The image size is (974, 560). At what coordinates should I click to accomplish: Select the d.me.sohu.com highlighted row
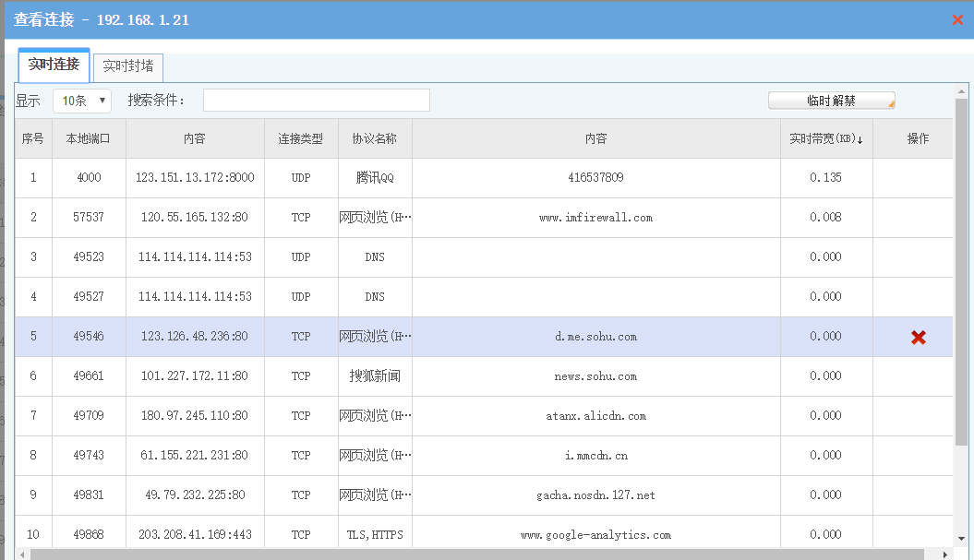tap(595, 337)
